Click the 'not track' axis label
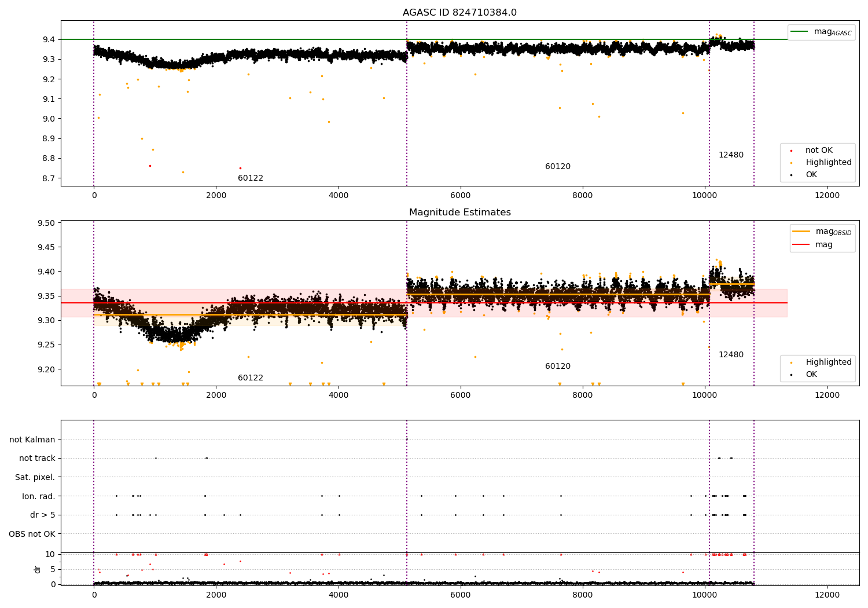This screenshot has height=608, width=868. (x=37, y=459)
